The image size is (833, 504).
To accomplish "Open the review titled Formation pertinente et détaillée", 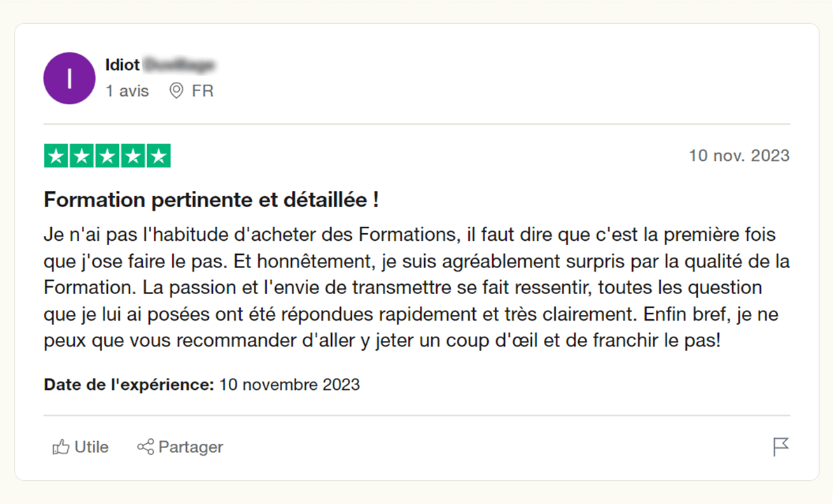I will pos(211,199).
